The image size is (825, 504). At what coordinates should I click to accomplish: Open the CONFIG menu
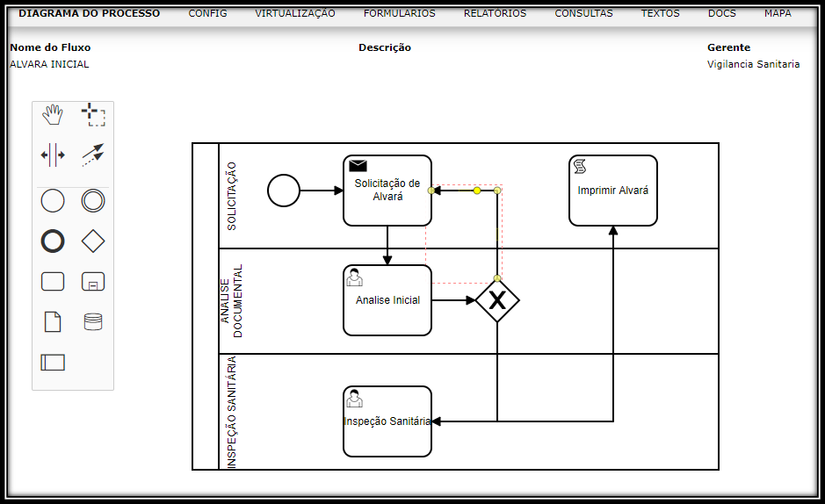(x=207, y=14)
